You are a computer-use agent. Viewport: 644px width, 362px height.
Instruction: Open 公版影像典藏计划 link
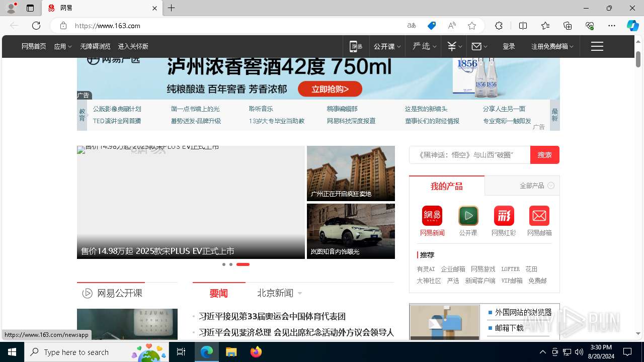[117, 109]
